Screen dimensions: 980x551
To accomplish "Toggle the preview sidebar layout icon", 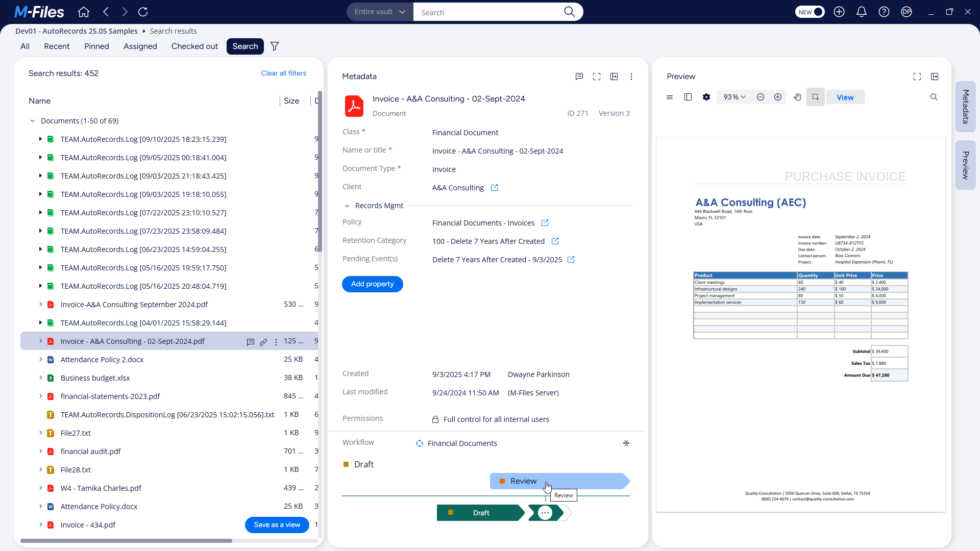I will point(688,97).
